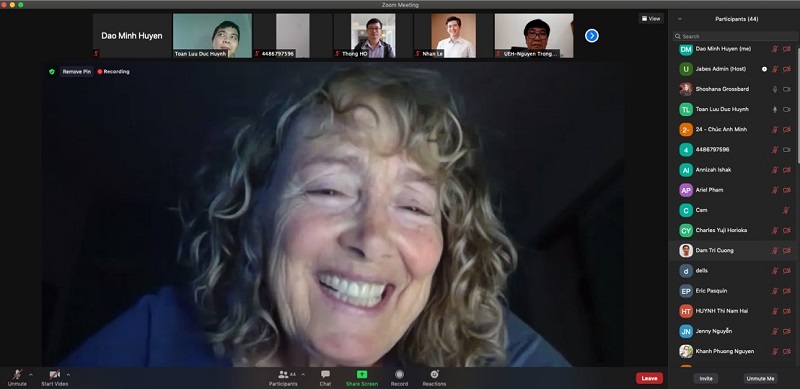Image resolution: width=800 pixels, height=389 pixels.
Task: Toggle Toan Luu Duc Huynh's microphone icon
Action: [x=774, y=109]
